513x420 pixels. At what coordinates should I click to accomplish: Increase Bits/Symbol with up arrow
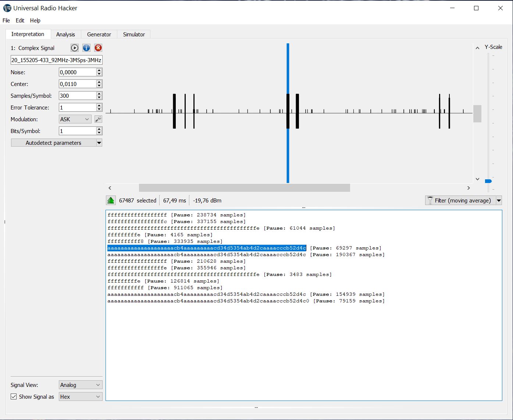99,129
